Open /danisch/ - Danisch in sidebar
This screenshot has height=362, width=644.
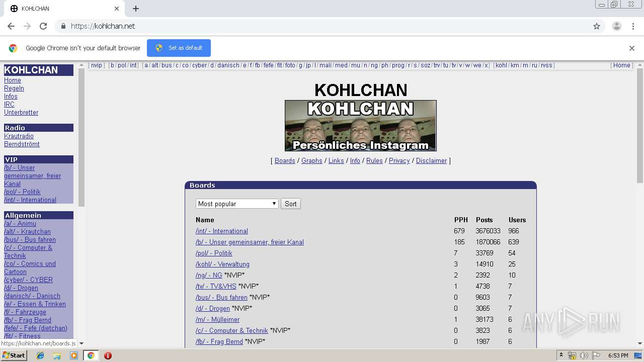(x=32, y=296)
